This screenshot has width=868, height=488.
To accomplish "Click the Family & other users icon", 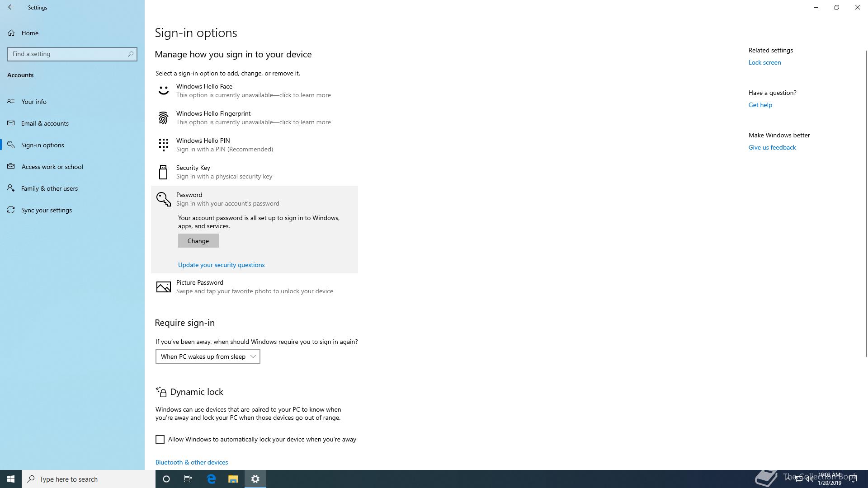I will point(11,188).
